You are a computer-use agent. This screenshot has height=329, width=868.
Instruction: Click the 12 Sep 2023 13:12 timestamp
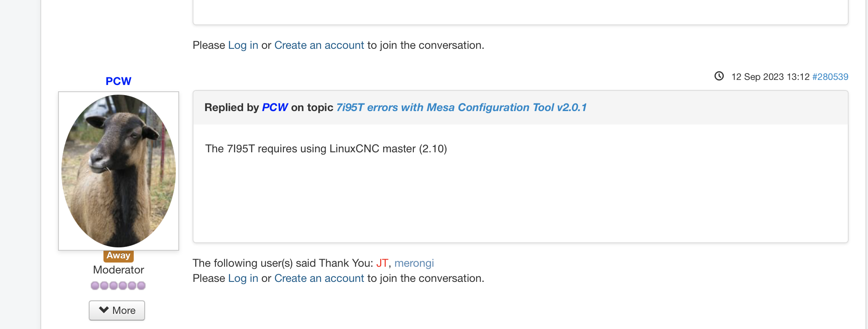770,77
